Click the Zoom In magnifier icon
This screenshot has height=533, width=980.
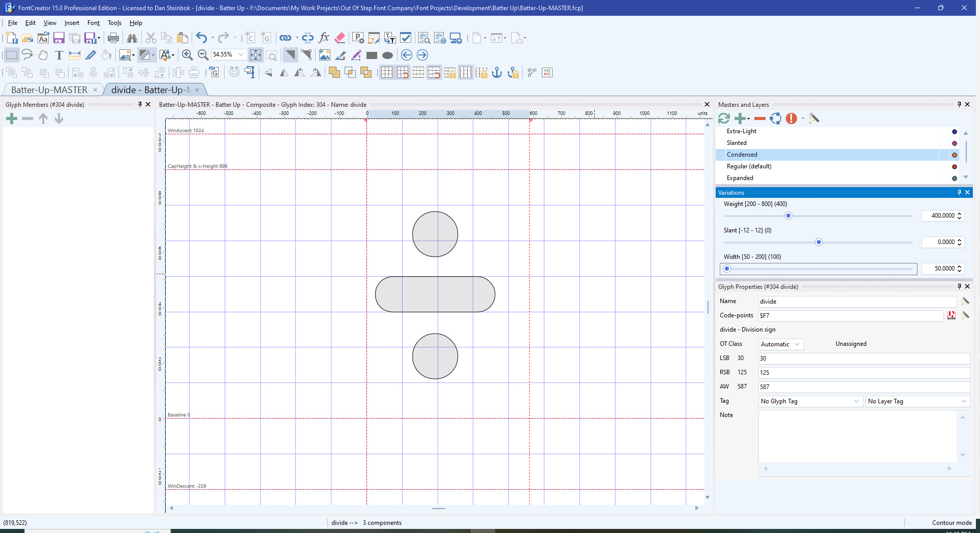187,55
